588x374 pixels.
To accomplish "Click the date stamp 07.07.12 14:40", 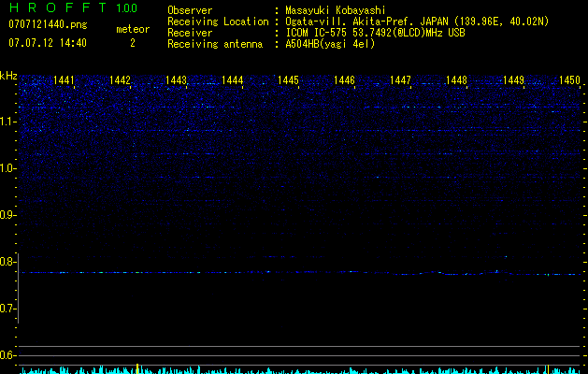I will 48,43.
